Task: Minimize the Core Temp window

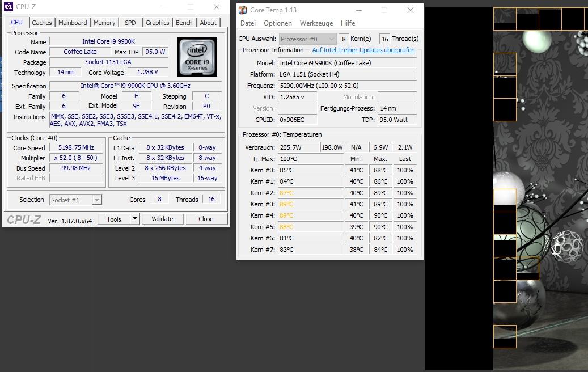Action: click(358, 10)
